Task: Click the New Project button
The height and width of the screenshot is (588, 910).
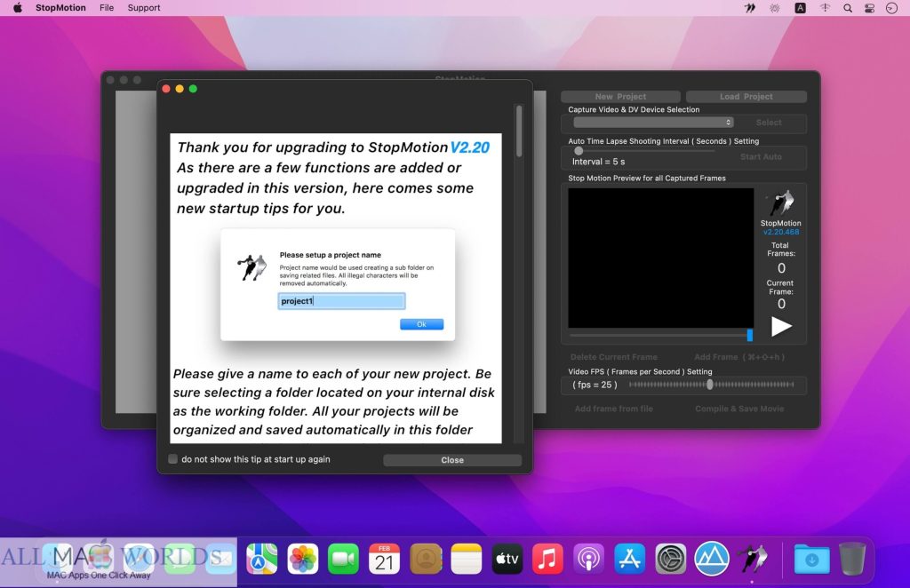Action: pos(620,96)
